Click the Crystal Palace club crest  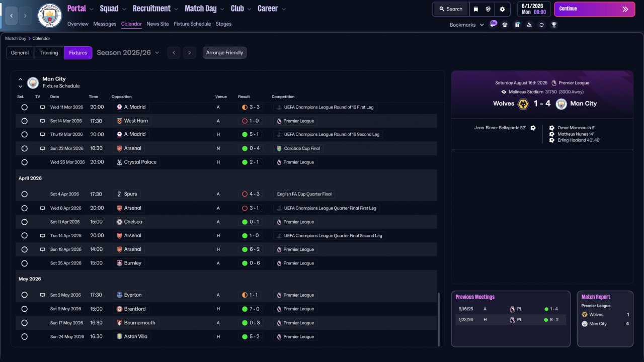[119, 162]
